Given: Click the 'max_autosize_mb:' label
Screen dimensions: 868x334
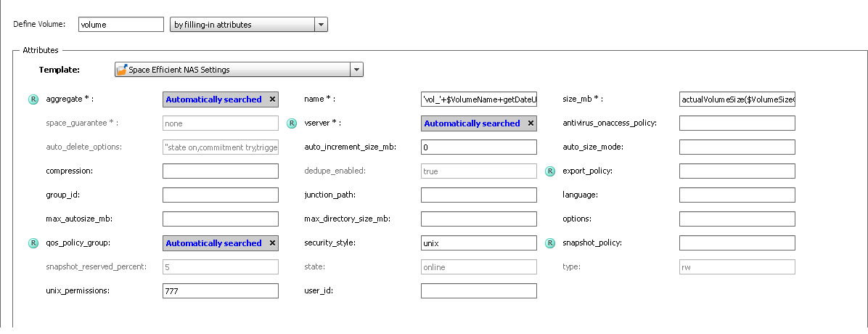Looking at the screenshot, I should [x=79, y=219].
